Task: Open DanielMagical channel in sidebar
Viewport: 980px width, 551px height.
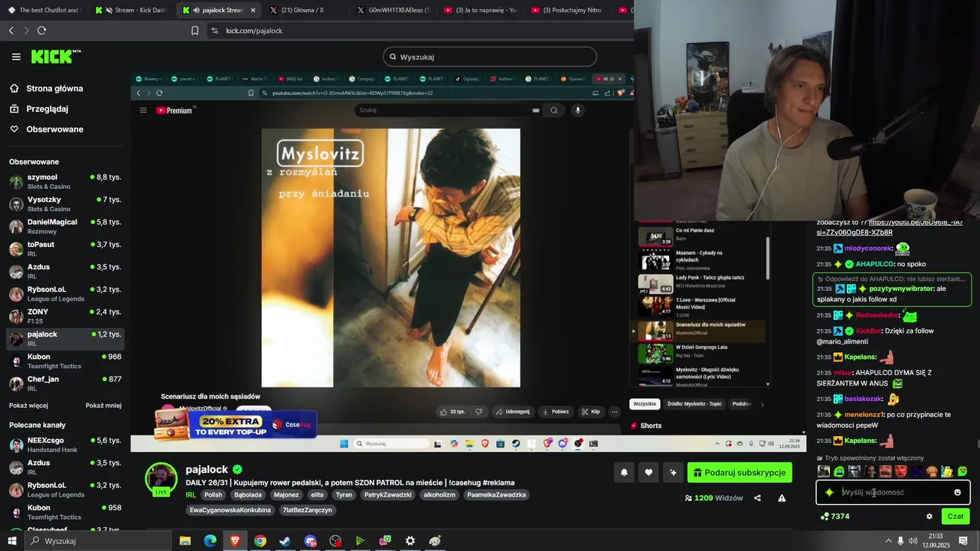Action: 65,227
